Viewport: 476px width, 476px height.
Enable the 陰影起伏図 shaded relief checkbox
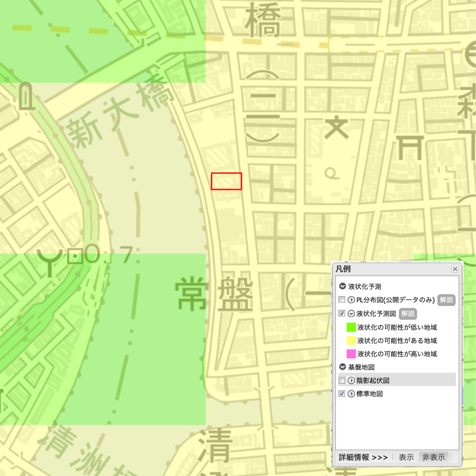pyautogui.click(x=341, y=380)
